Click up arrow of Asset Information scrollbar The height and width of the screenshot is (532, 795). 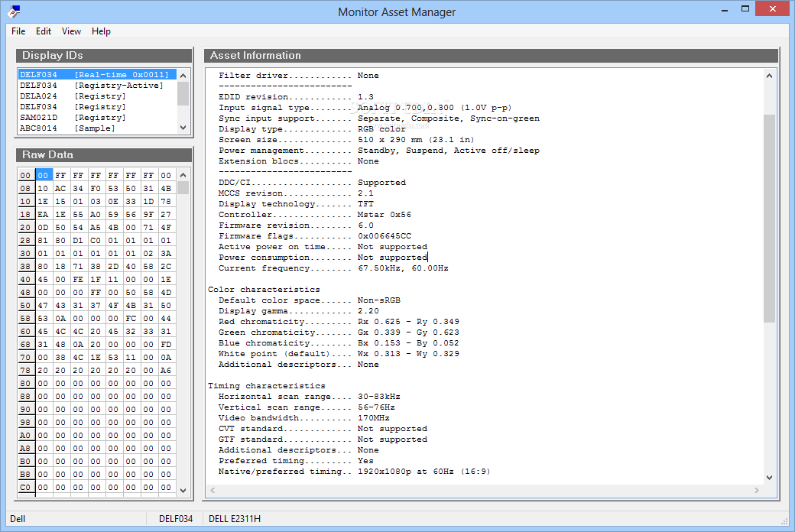coord(769,76)
